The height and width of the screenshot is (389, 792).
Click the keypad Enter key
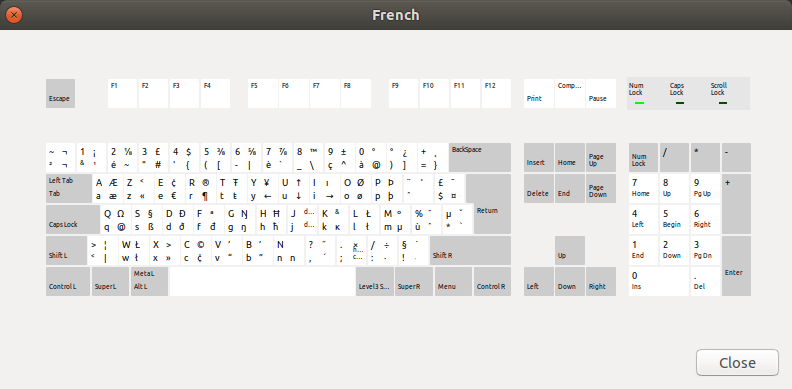[x=736, y=266]
